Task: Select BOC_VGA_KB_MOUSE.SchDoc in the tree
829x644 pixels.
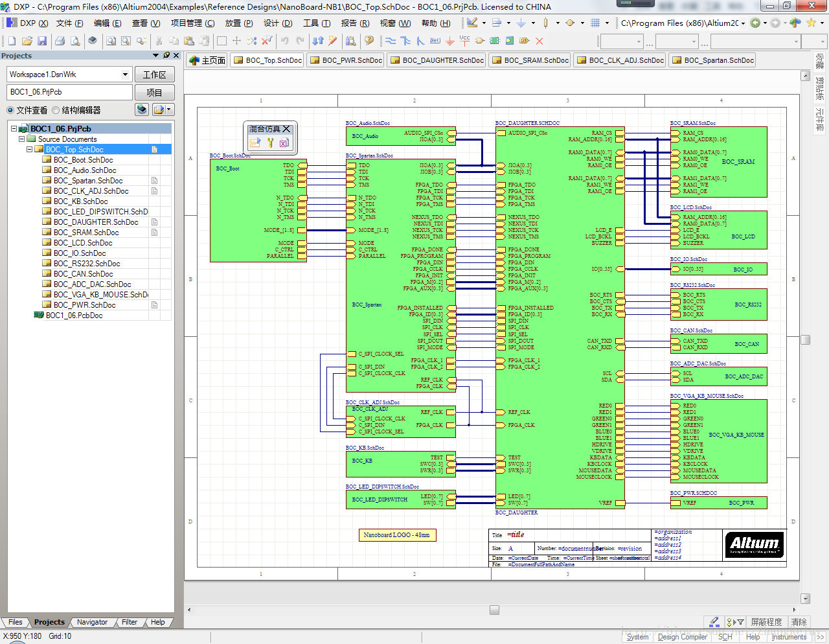Action: [100, 295]
